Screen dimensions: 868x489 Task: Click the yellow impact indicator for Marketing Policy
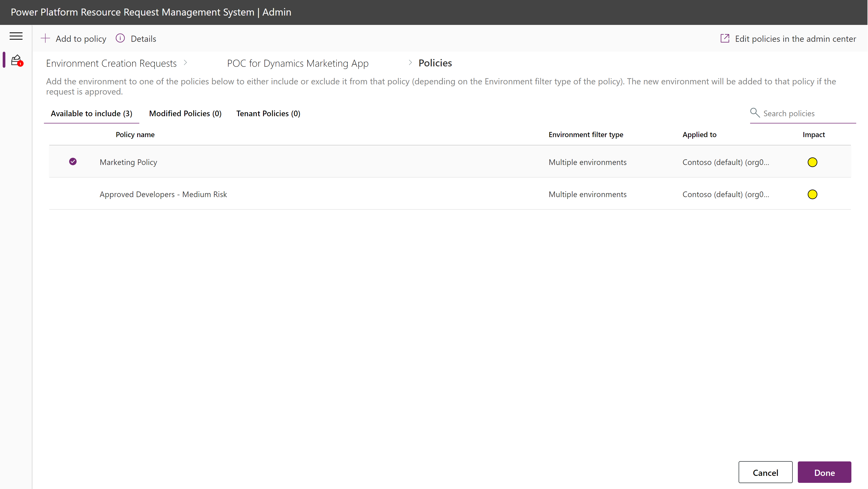pos(813,162)
